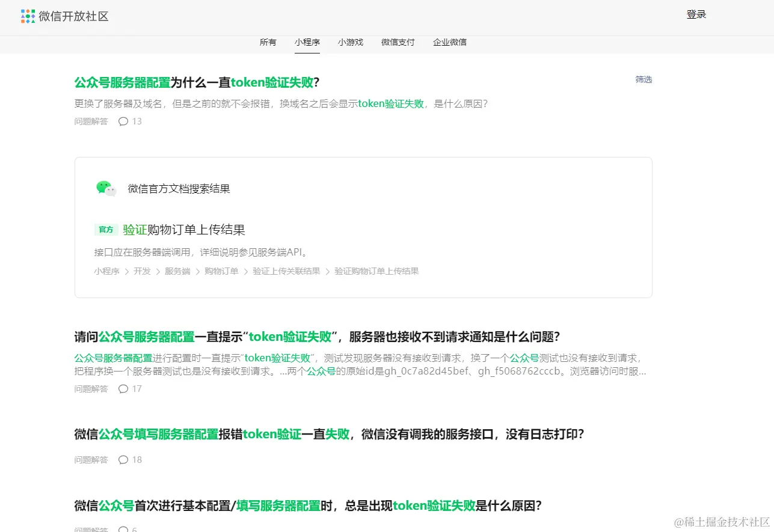Viewport: 774px width, 532px height.
Task: Click comment icon beside count 17
Action: (x=123, y=389)
